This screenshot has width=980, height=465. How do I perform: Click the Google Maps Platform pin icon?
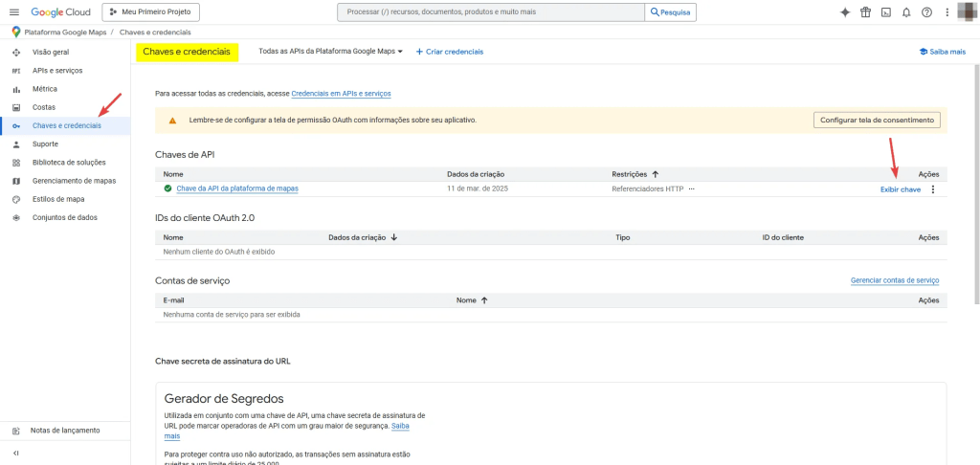click(x=16, y=33)
